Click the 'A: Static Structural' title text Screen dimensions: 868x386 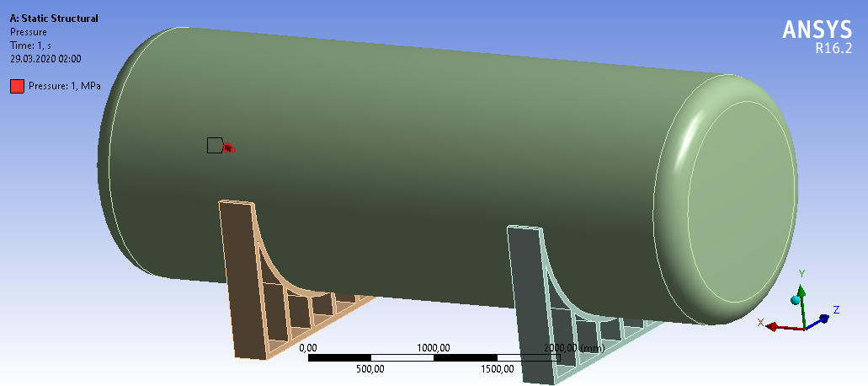(54, 19)
